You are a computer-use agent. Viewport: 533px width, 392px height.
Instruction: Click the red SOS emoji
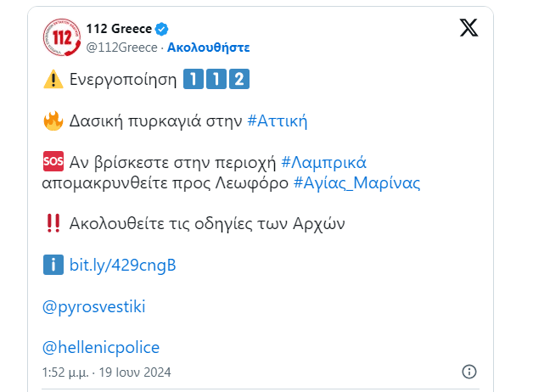coord(53,161)
